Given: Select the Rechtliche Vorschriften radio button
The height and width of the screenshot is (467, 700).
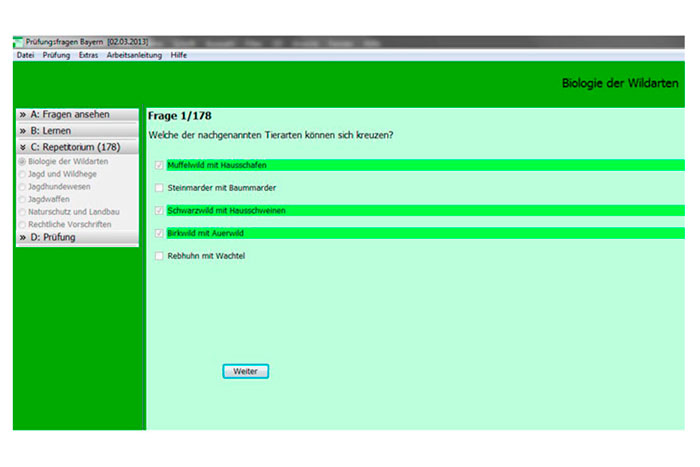Looking at the screenshot, I should click(22, 224).
